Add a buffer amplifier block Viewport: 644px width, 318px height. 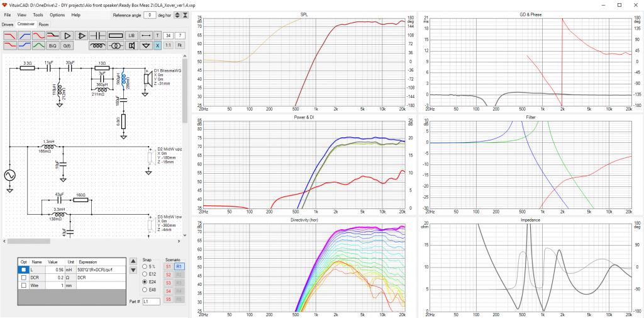[x=67, y=35]
